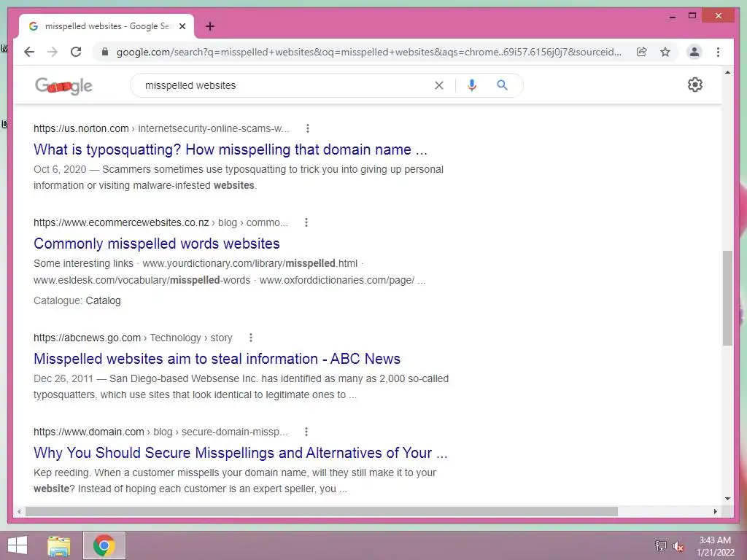Start voice search with the microphone icon
This screenshot has height=560, width=747.
click(x=472, y=85)
